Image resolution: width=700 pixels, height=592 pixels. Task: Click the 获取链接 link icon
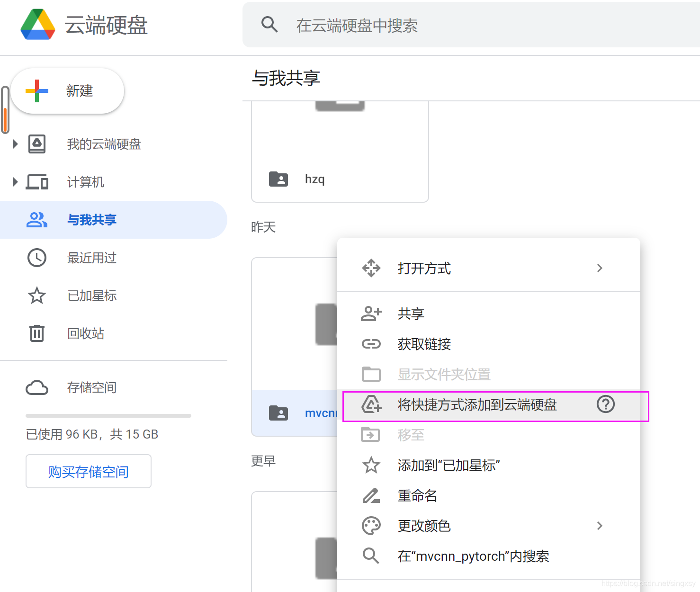coord(371,344)
